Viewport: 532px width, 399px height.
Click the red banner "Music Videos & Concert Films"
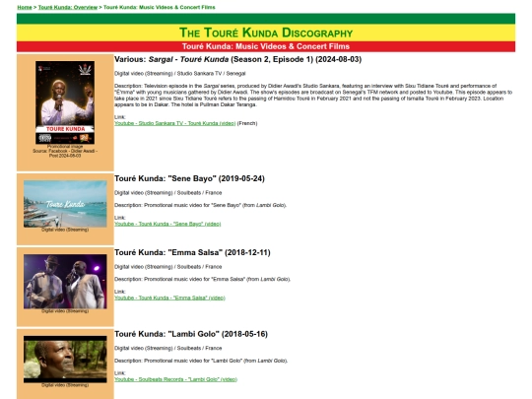click(x=266, y=46)
